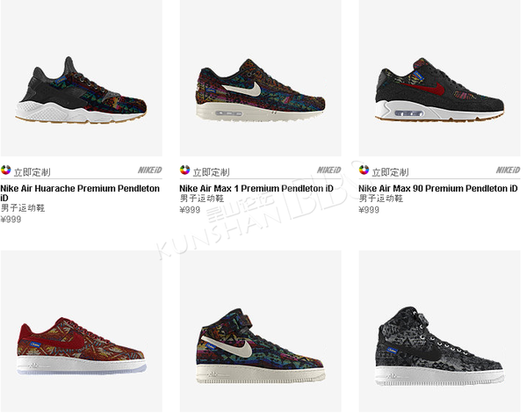The height and width of the screenshot is (420, 527).
Task: Select 立即定制 under the Huarache shoe
Action: [x=32, y=172]
